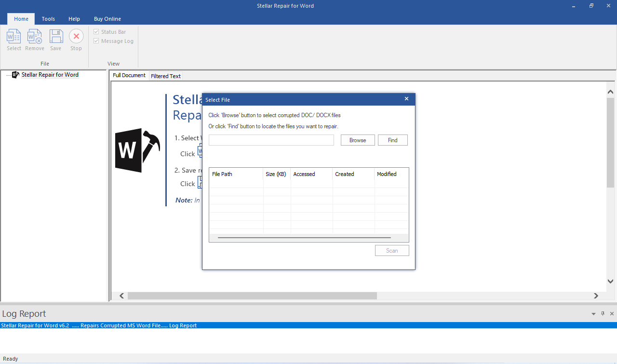Viewport: 617px width, 364px height.
Task: Click the Browse button
Action: (x=358, y=140)
